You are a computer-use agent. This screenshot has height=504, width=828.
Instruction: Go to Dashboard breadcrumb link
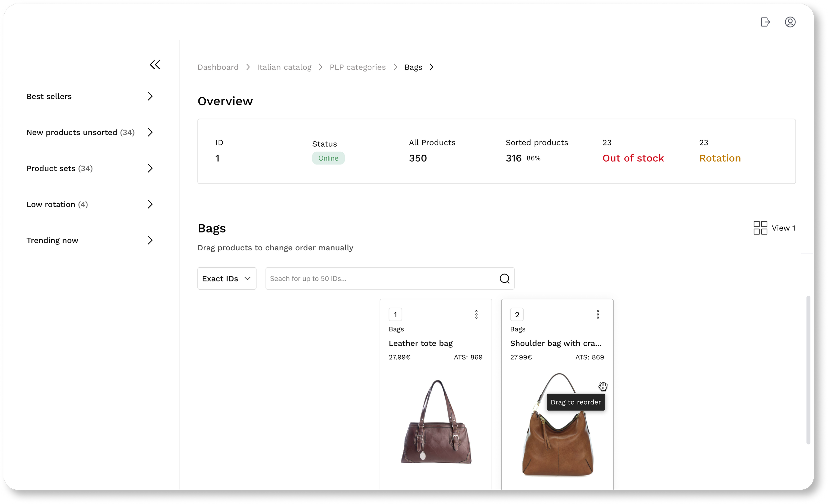(x=218, y=67)
